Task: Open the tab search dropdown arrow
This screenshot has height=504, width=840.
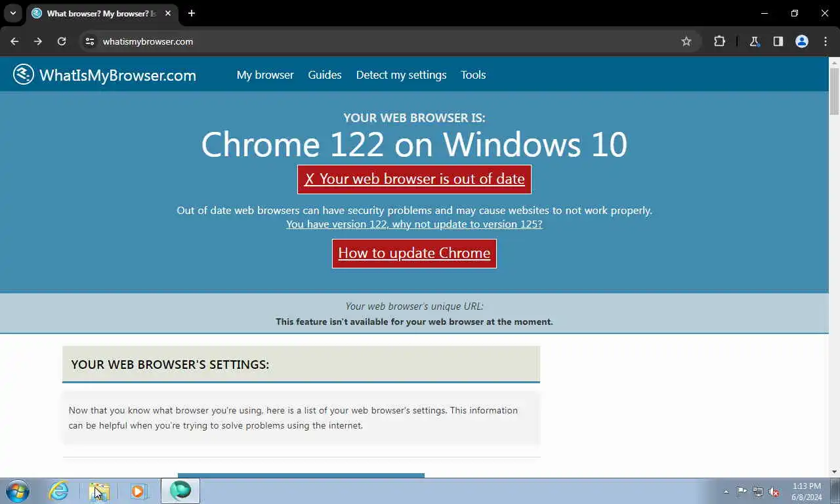Action: click(x=12, y=13)
